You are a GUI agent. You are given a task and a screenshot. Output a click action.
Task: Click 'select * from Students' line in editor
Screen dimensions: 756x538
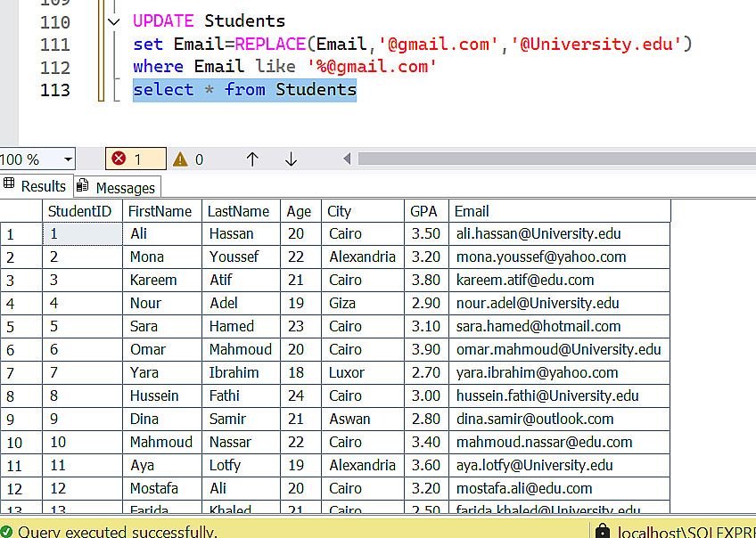tap(244, 90)
